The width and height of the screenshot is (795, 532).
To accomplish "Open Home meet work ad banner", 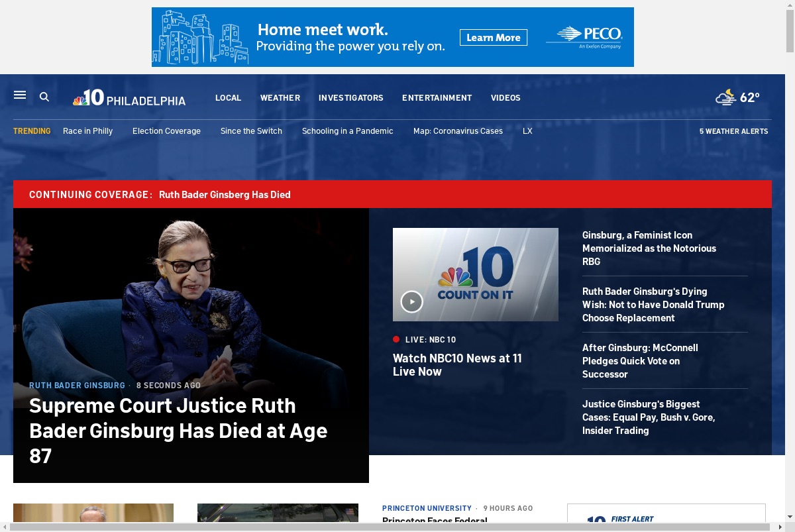I will (393, 37).
